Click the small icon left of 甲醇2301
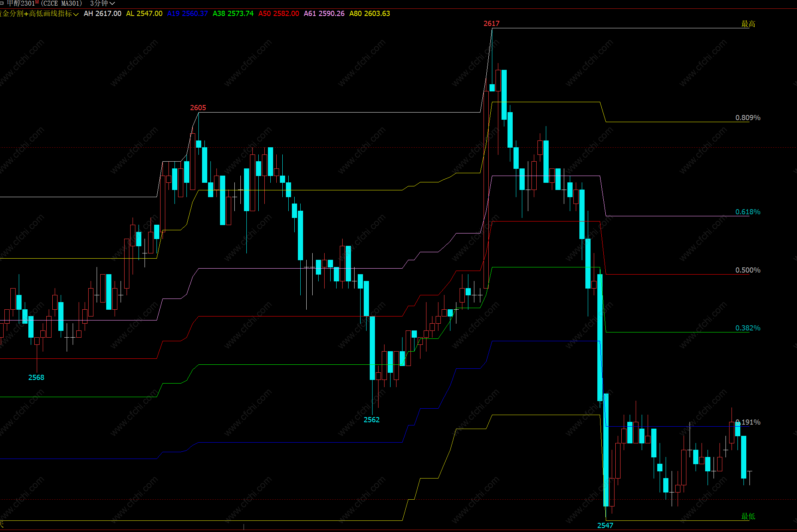Image resolution: width=797 pixels, height=532 pixels. 2,3
